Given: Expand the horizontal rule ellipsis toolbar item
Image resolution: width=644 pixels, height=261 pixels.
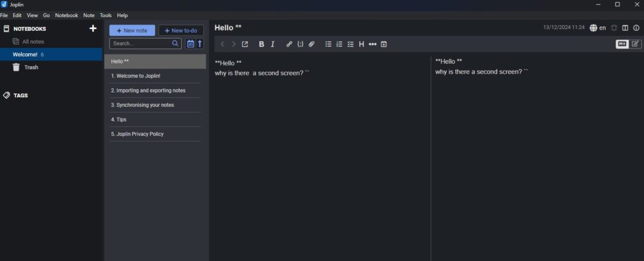Looking at the screenshot, I should tap(372, 44).
